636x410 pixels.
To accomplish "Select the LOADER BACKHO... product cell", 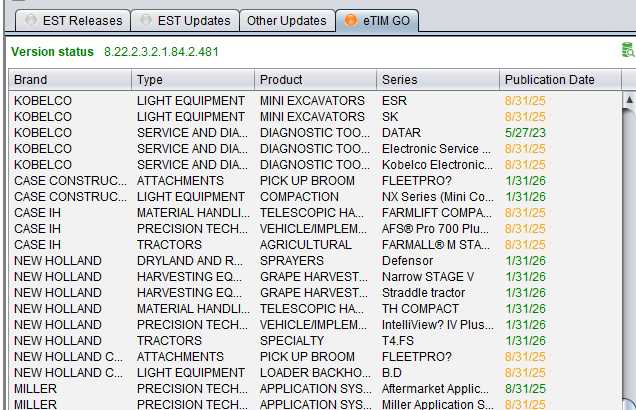I will coord(315,373).
